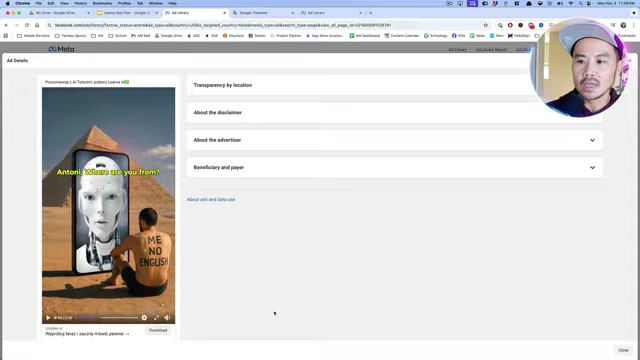The image size is (640, 360).
Task: Expand About the disclaimer section
Action: [x=394, y=113]
